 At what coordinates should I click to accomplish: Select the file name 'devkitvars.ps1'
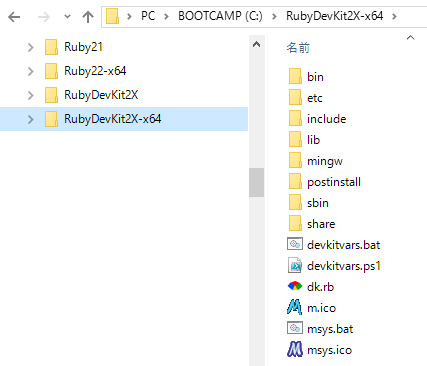tap(344, 266)
